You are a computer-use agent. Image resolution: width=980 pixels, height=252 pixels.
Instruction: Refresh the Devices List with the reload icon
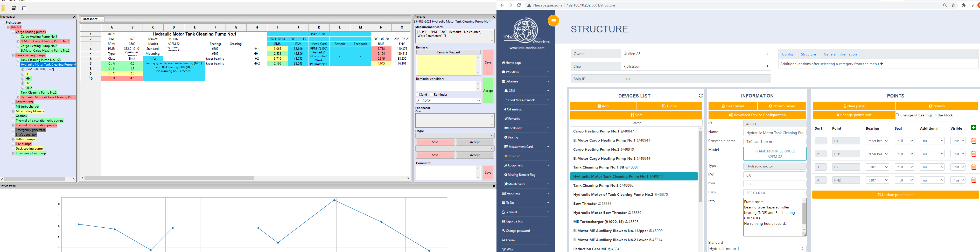coord(700,96)
